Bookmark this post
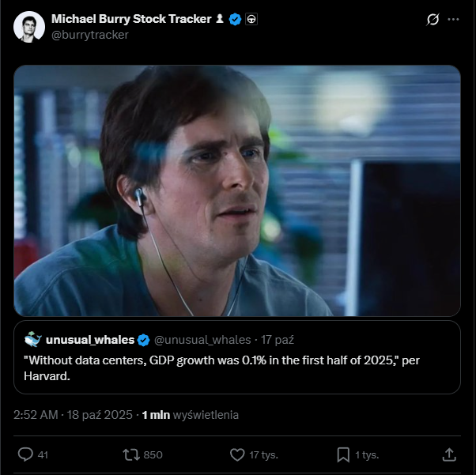476x475 pixels. pyautogui.click(x=343, y=454)
